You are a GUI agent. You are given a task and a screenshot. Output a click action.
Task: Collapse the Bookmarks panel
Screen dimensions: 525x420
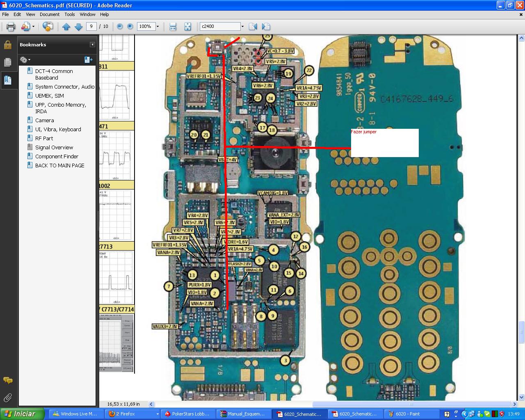(x=92, y=45)
